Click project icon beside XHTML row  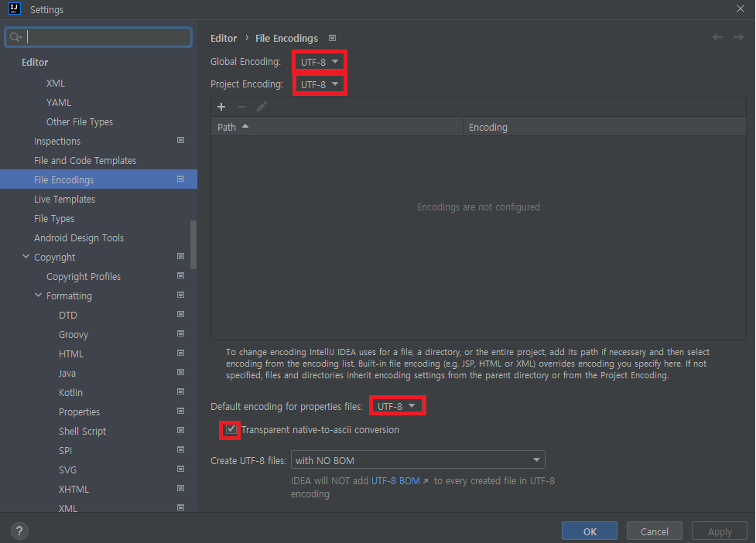click(181, 488)
